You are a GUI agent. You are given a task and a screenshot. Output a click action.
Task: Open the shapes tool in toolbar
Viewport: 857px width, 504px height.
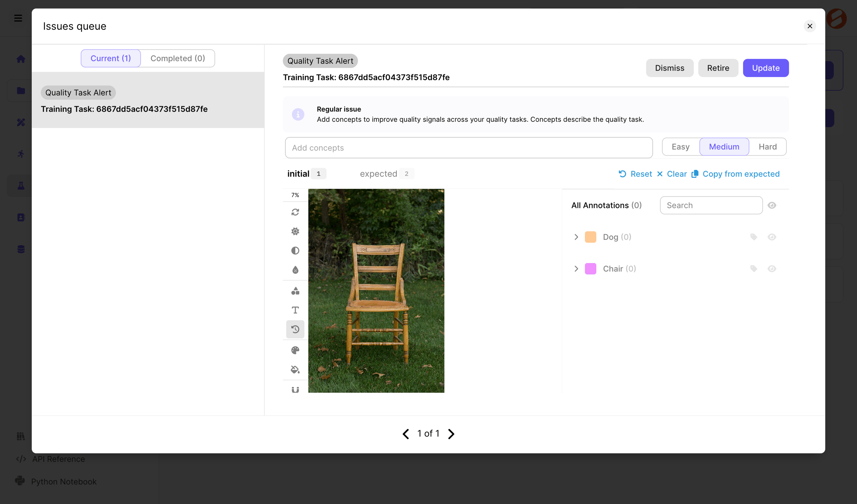coord(295,291)
